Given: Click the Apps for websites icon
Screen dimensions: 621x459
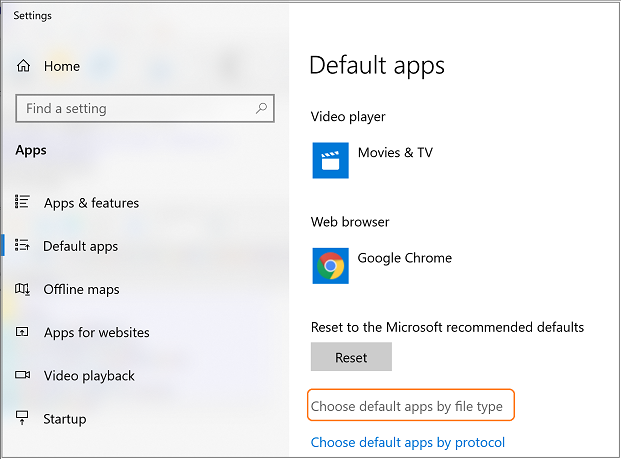Looking at the screenshot, I should coord(23,332).
